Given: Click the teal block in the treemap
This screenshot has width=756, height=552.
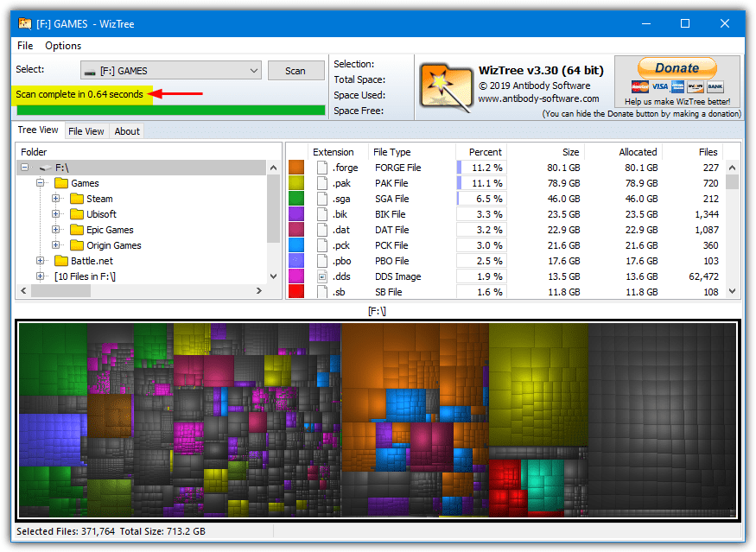Looking at the screenshot, I should coord(545,485).
